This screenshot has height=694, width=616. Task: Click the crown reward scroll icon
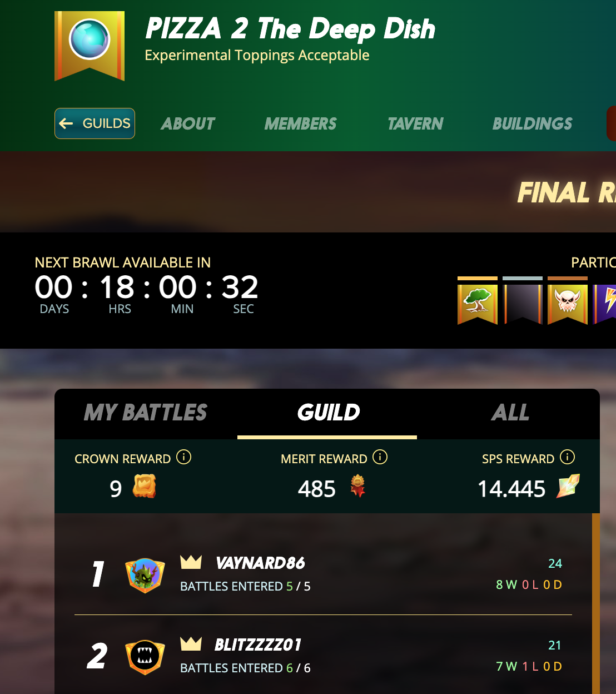[144, 487]
